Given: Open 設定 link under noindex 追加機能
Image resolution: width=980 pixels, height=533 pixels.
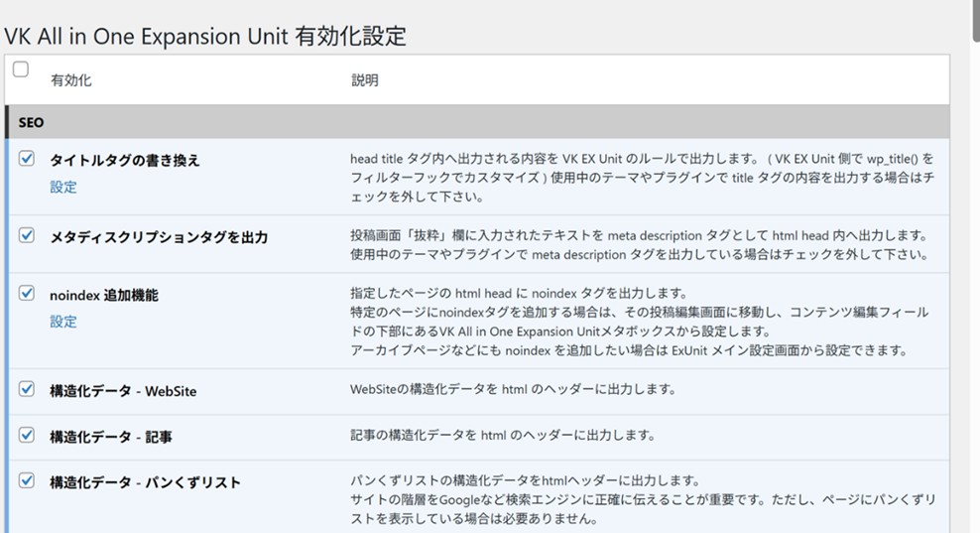Looking at the screenshot, I should (x=63, y=322).
